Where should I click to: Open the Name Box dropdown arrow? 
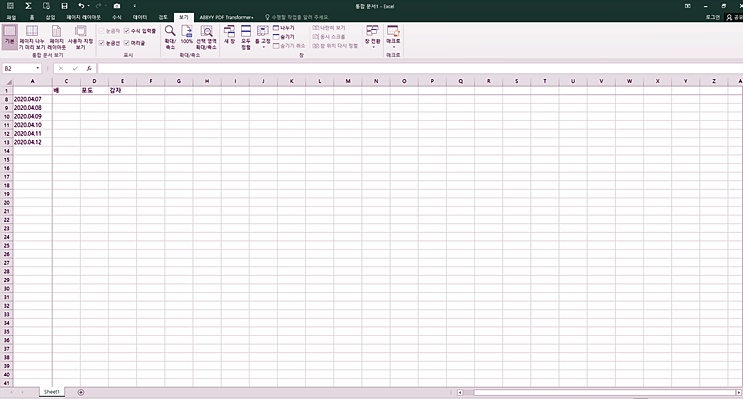(38, 68)
